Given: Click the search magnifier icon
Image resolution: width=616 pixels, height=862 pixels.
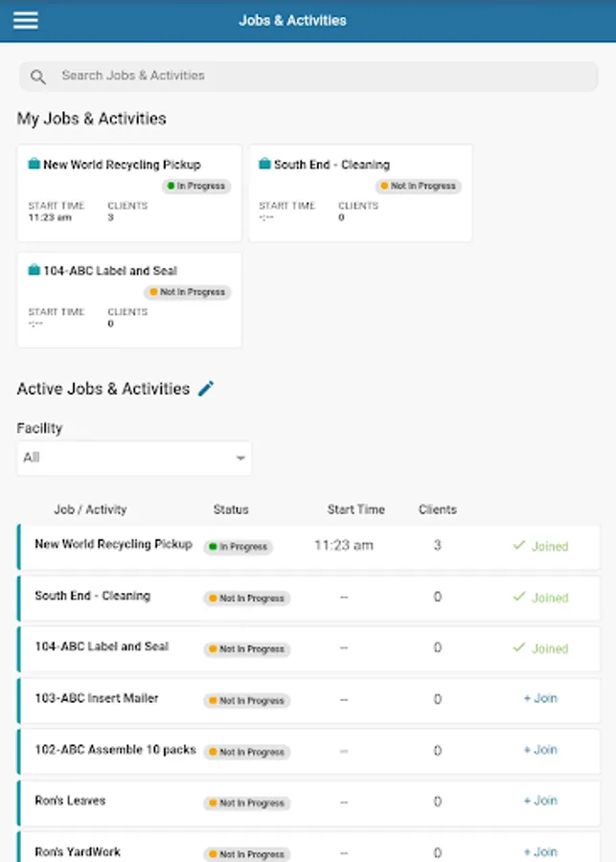Looking at the screenshot, I should click(38, 77).
